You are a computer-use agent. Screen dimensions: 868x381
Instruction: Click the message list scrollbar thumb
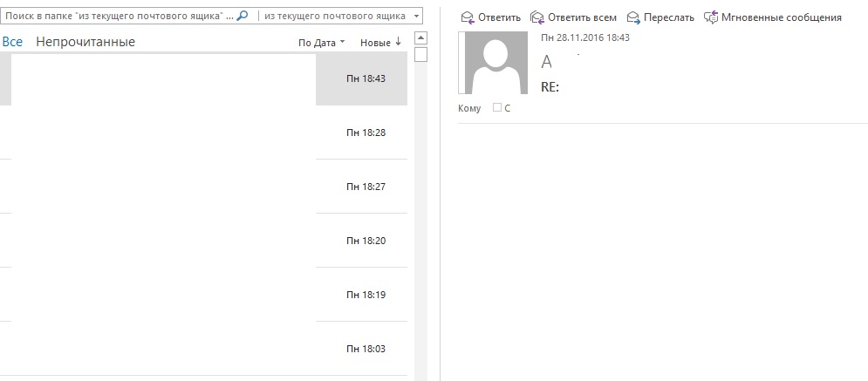coord(420,54)
